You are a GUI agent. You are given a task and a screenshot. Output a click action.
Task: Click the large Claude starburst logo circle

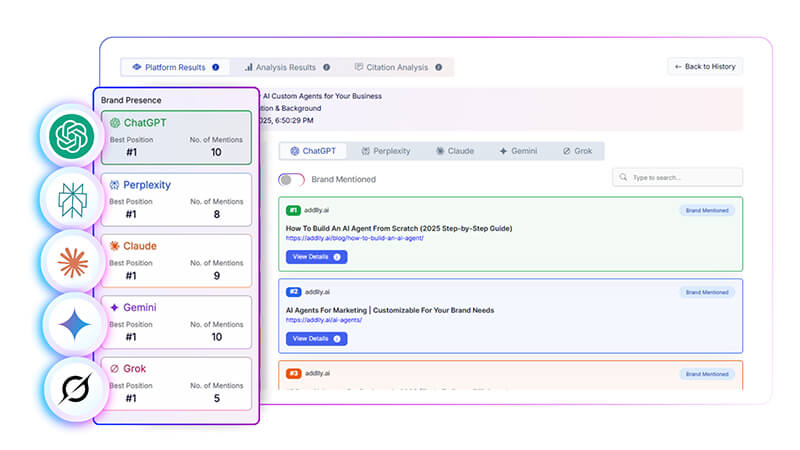[72, 262]
